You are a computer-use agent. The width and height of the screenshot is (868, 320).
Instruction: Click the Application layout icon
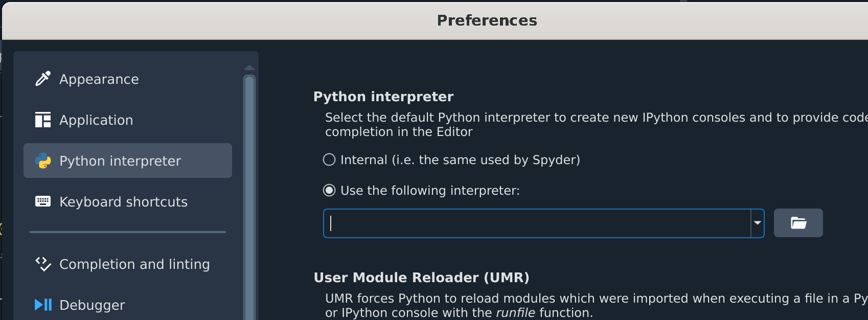[x=43, y=120]
